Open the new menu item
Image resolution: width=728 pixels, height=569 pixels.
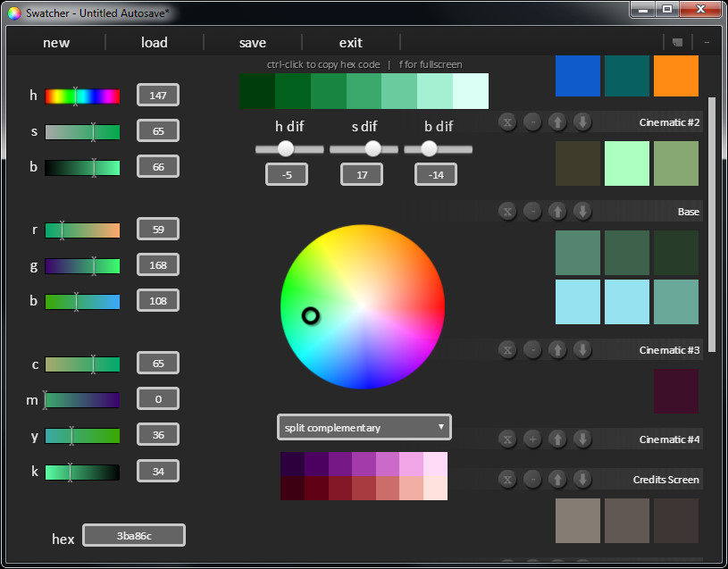tap(56, 42)
